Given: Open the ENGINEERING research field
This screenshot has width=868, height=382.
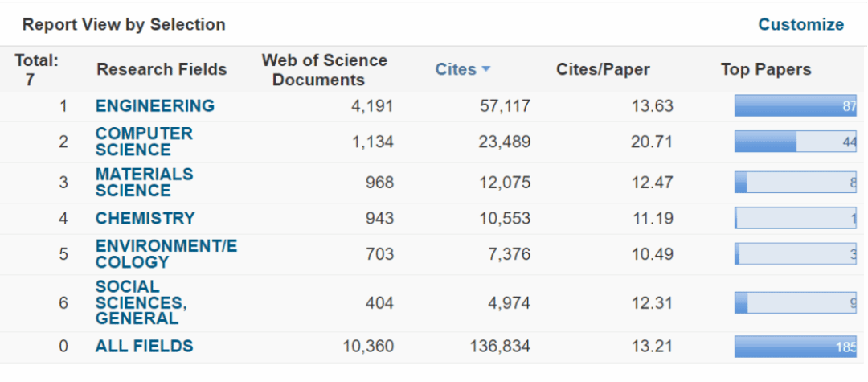Looking at the screenshot, I should 154,105.
